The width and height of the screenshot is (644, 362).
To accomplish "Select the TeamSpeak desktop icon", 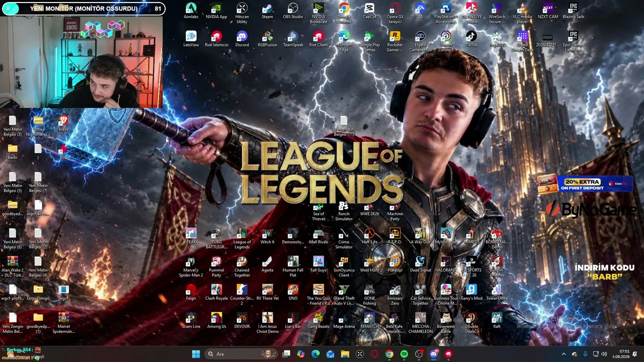I will [x=293, y=39].
